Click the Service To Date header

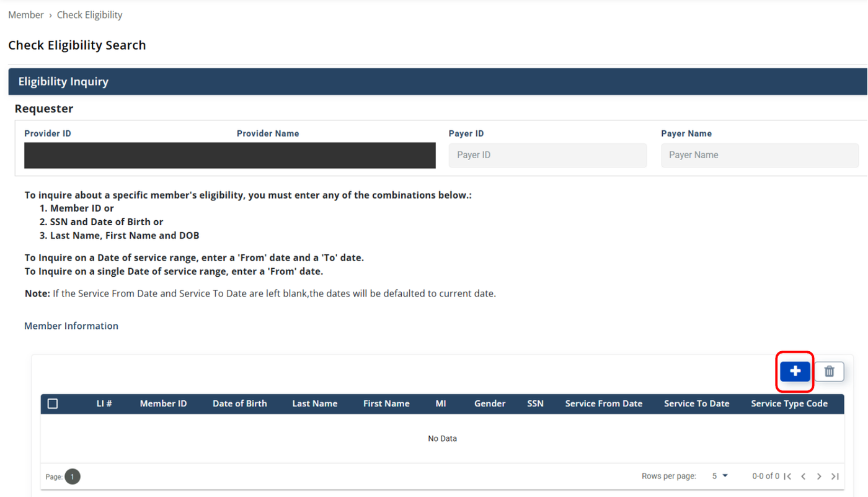point(697,403)
